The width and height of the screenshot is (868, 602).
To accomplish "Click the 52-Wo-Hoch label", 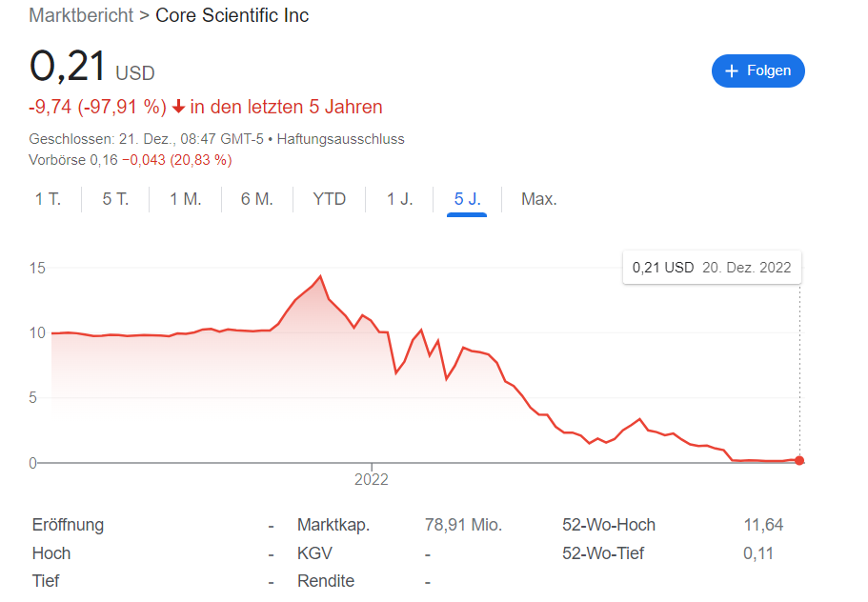I will 609,525.
